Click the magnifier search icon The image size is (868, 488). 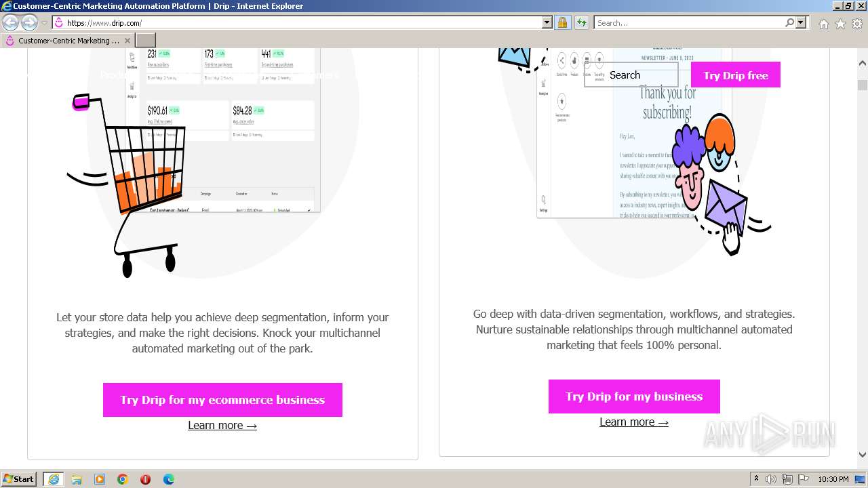coord(789,23)
